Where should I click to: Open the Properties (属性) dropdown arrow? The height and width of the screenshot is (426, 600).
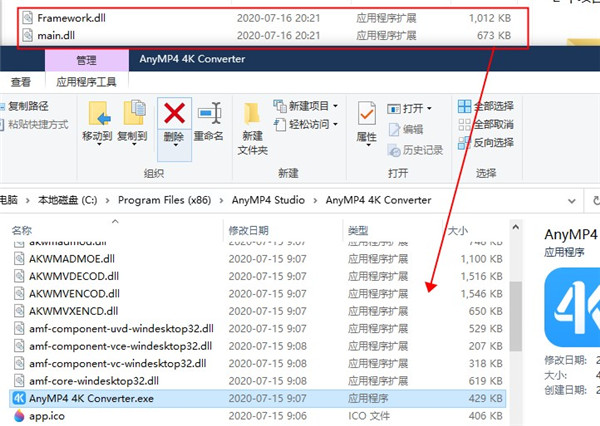(x=368, y=145)
